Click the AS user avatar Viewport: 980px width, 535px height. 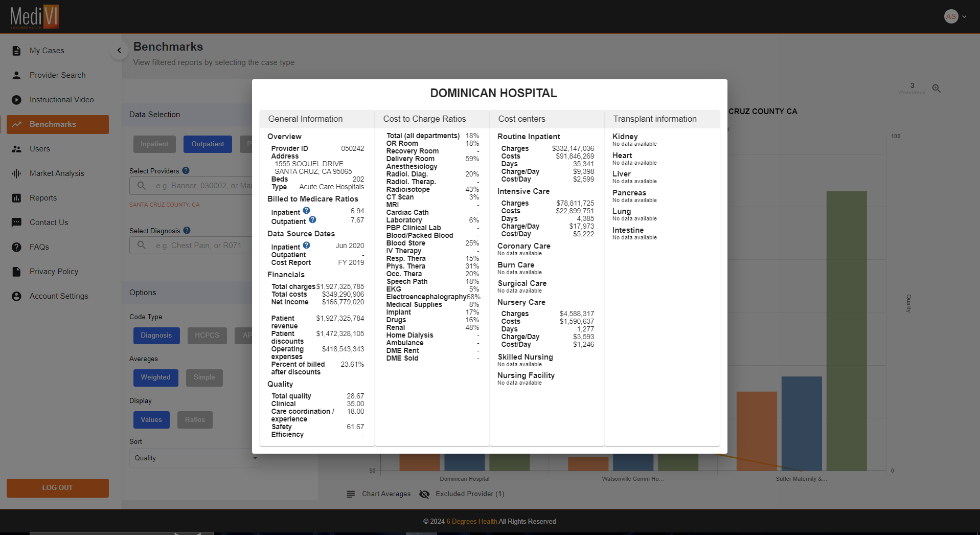951,16
